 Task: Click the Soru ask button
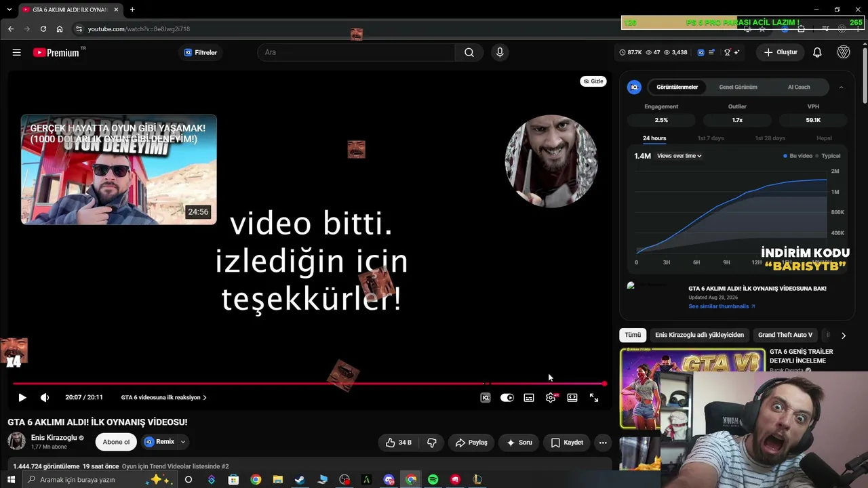pos(519,443)
